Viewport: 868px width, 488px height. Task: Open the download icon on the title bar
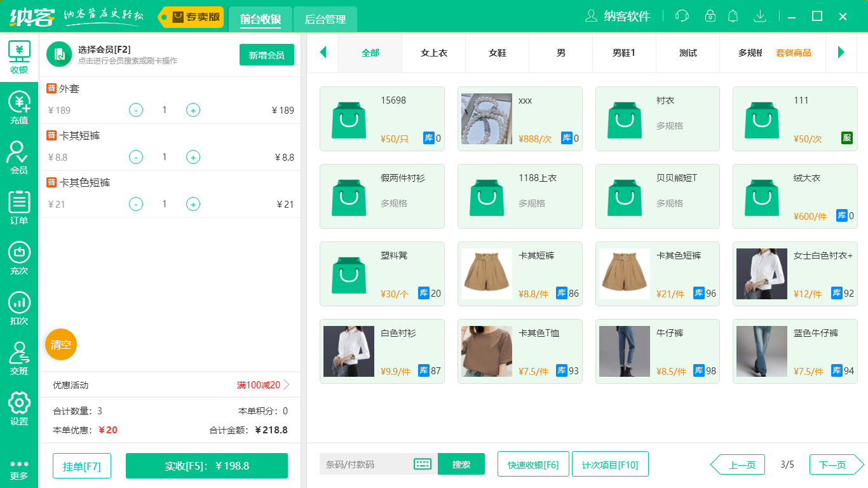759,16
